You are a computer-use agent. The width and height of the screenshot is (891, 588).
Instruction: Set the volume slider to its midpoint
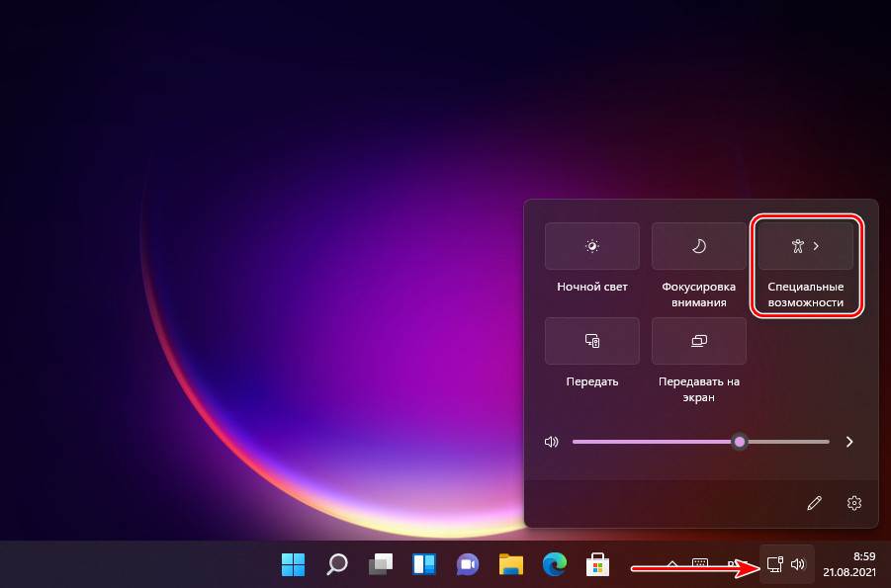point(701,442)
